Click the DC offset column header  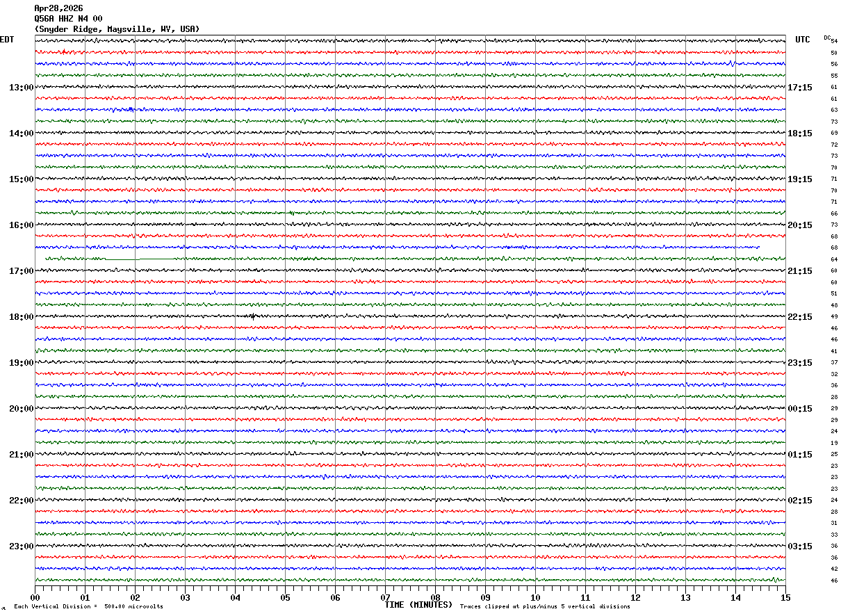click(x=827, y=38)
